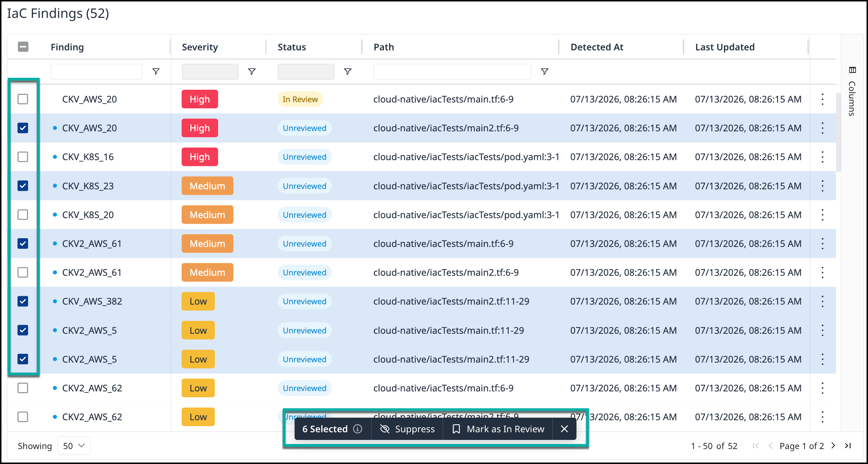Viewport: 868px width, 464px height.
Task: Sort by the Last Updated column header
Action: point(725,47)
